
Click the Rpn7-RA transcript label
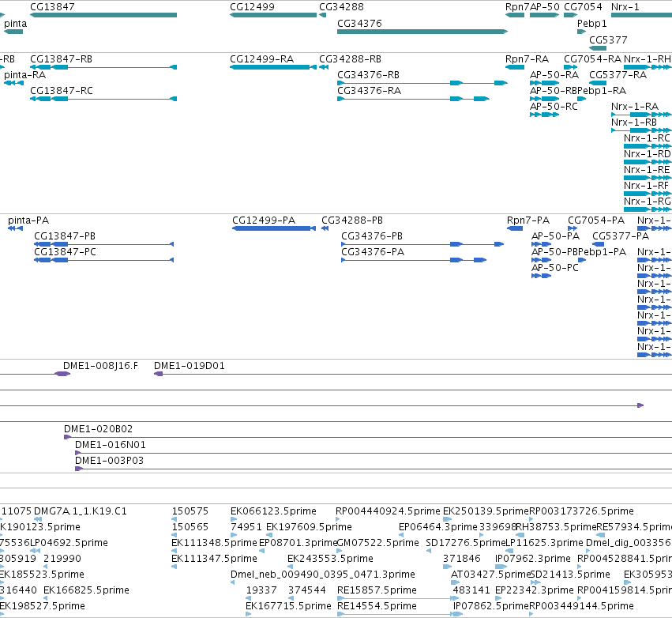[527, 59]
